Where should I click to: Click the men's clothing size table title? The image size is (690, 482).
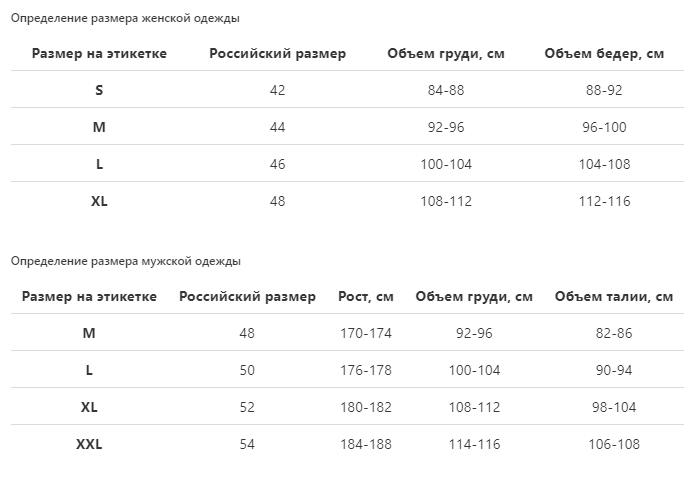click(x=126, y=261)
